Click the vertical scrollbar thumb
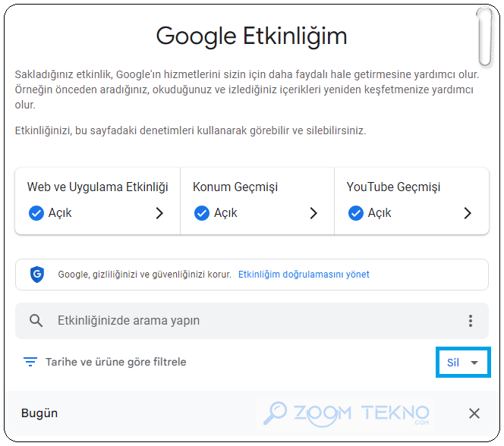The height and width of the screenshot is (446, 504). 485,37
